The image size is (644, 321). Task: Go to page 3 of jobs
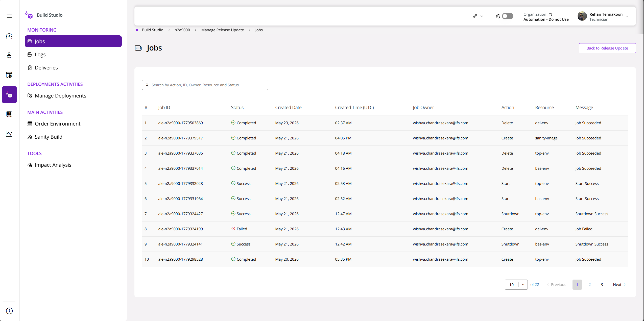coord(602,285)
